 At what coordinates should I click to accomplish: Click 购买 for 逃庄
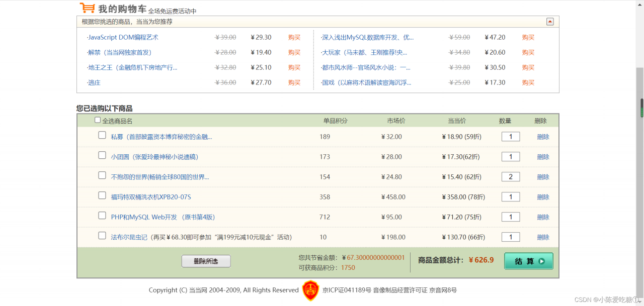click(x=294, y=82)
